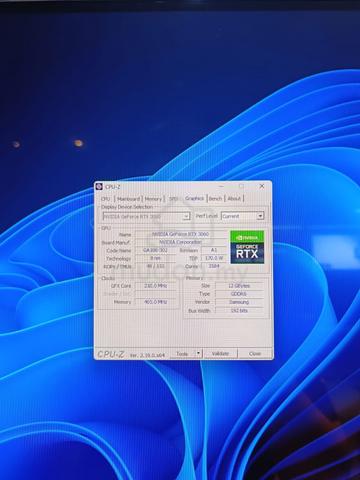
Task: Click the Board Manuf. value NVIDIA Corporation
Action: 181,242
